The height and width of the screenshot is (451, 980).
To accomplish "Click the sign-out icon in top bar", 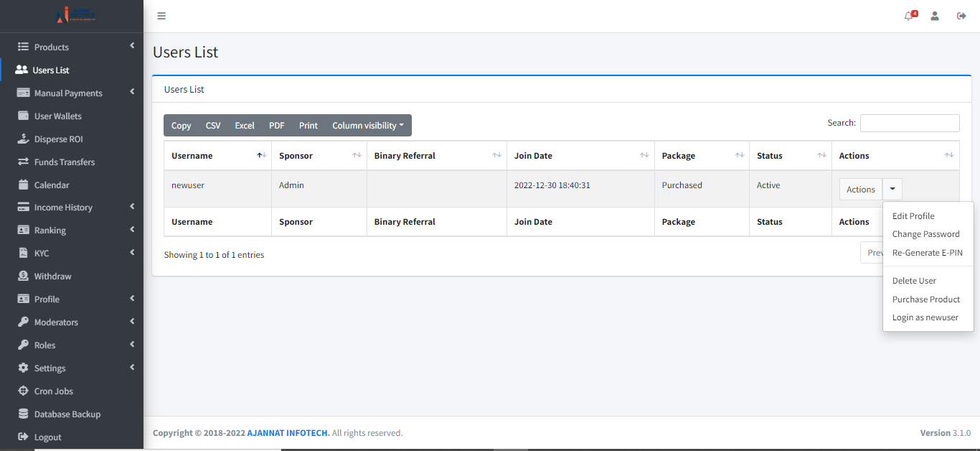I will pyautogui.click(x=961, y=16).
